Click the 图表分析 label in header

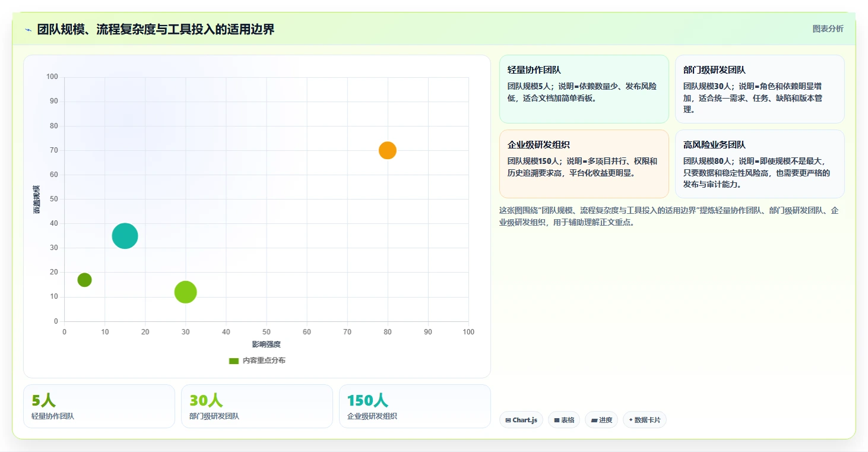pos(828,29)
